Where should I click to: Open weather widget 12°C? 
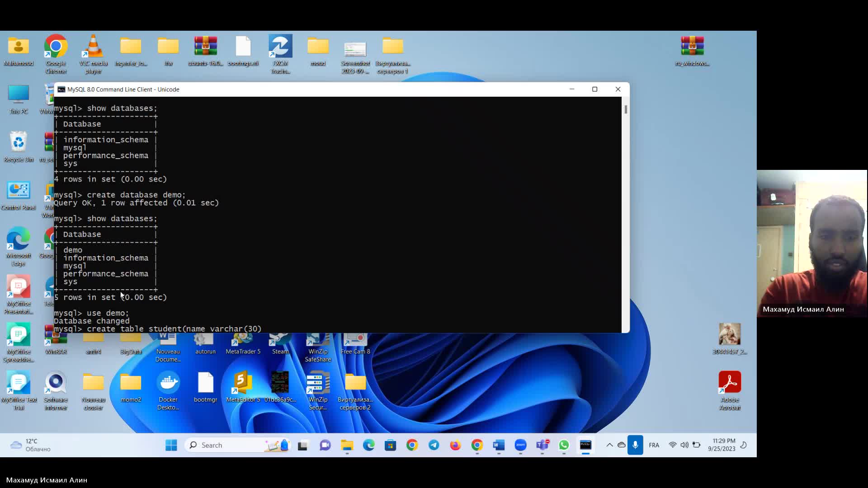(x=30, y=445)
